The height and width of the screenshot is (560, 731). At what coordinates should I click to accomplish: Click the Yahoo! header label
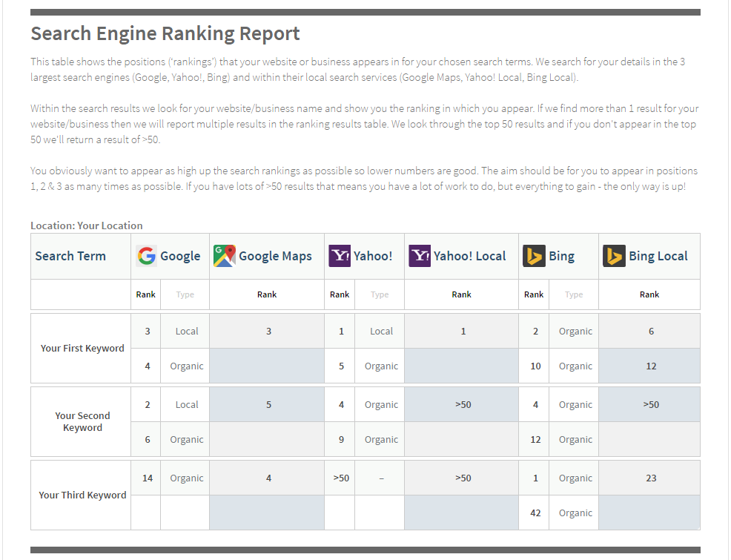click(x=373, y=256)
